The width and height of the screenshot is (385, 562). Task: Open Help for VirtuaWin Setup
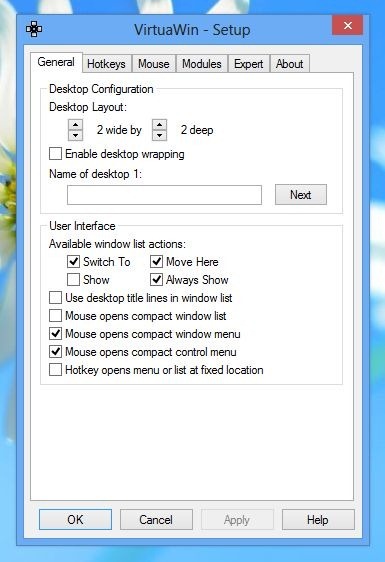pos(318,519)
